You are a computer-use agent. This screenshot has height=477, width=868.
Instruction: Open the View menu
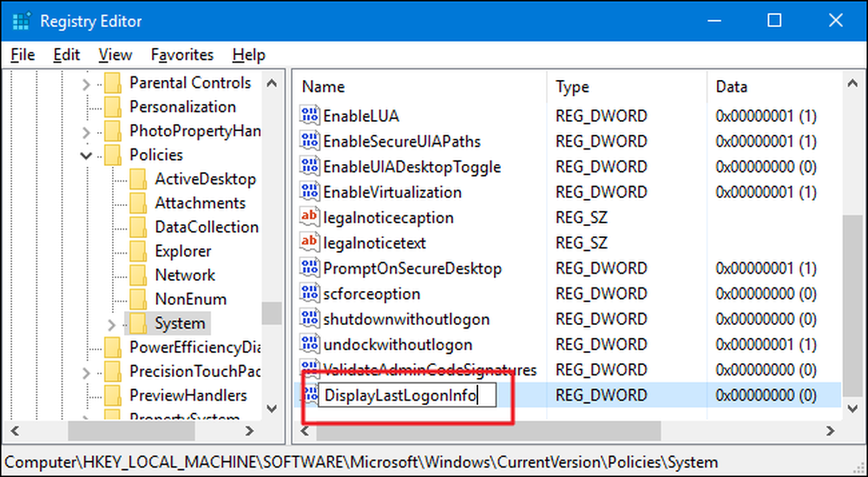(x=115, y=55)
